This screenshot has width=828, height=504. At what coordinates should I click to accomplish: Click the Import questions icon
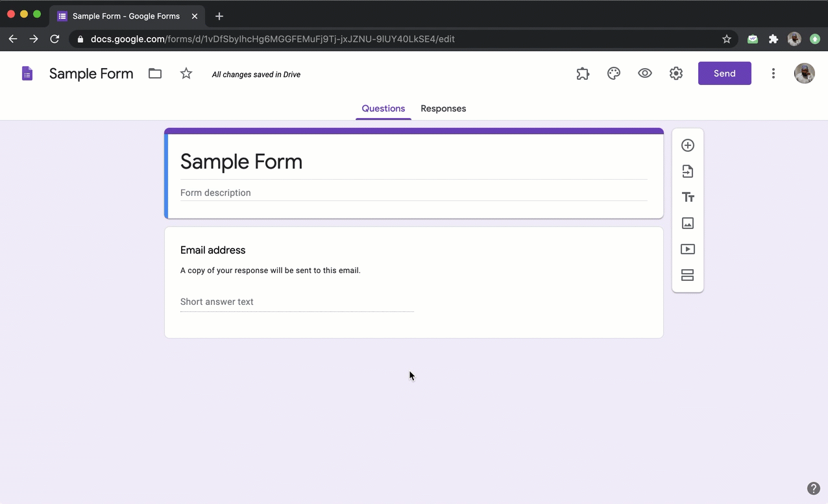pos(688,171)
